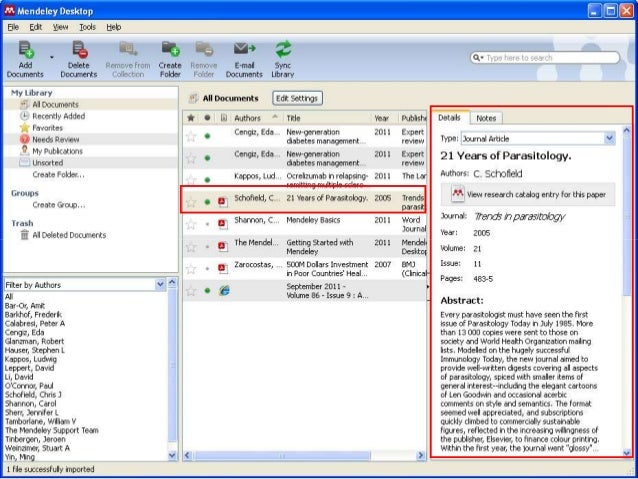The height and width of the screenshot is (479, 638).
Task: Open the Help menu
Action: pos(114,27)
